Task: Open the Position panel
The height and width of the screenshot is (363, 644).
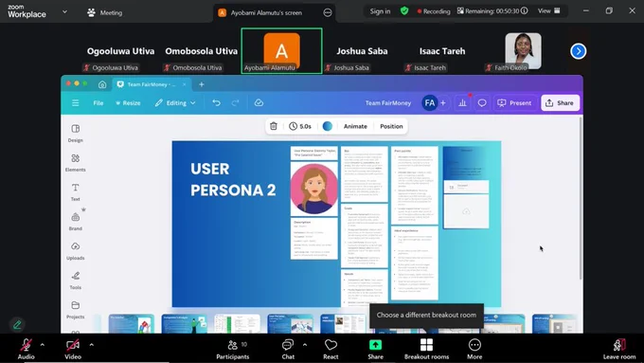Action: [391, 126]
